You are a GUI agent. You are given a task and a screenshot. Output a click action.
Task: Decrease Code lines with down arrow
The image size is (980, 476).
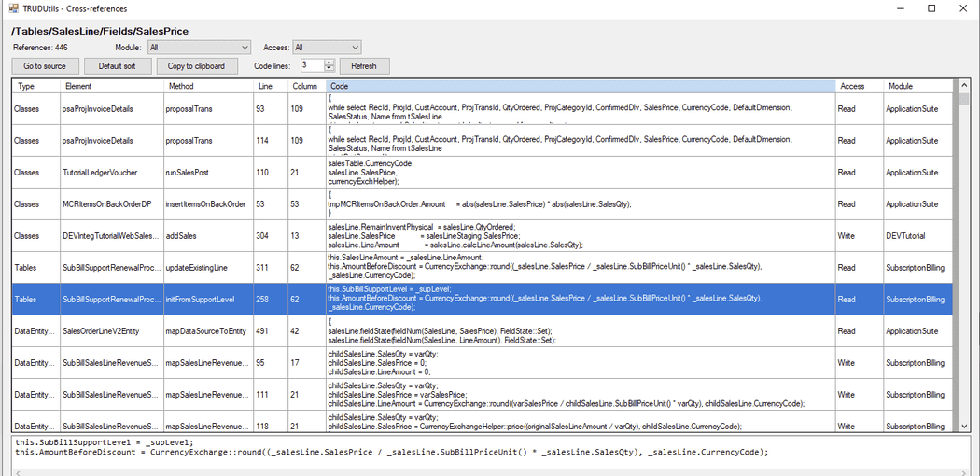pyautogui.click(x=330, y=69)
